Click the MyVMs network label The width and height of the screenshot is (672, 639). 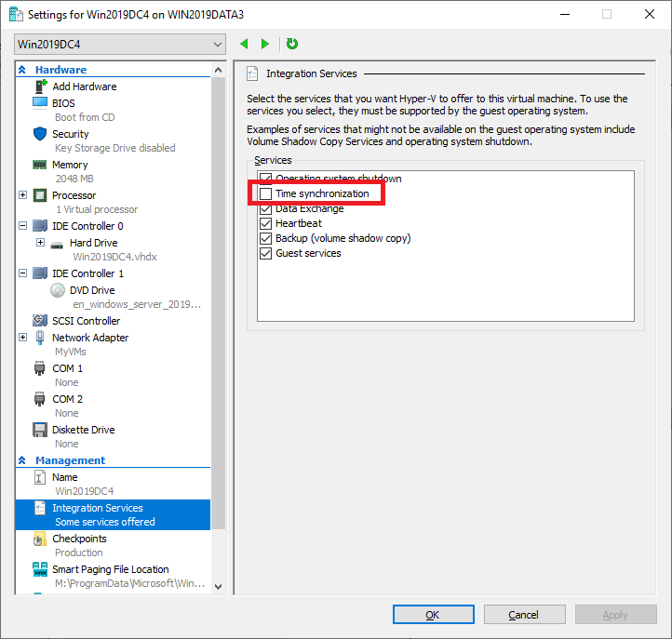pos(71,352)
